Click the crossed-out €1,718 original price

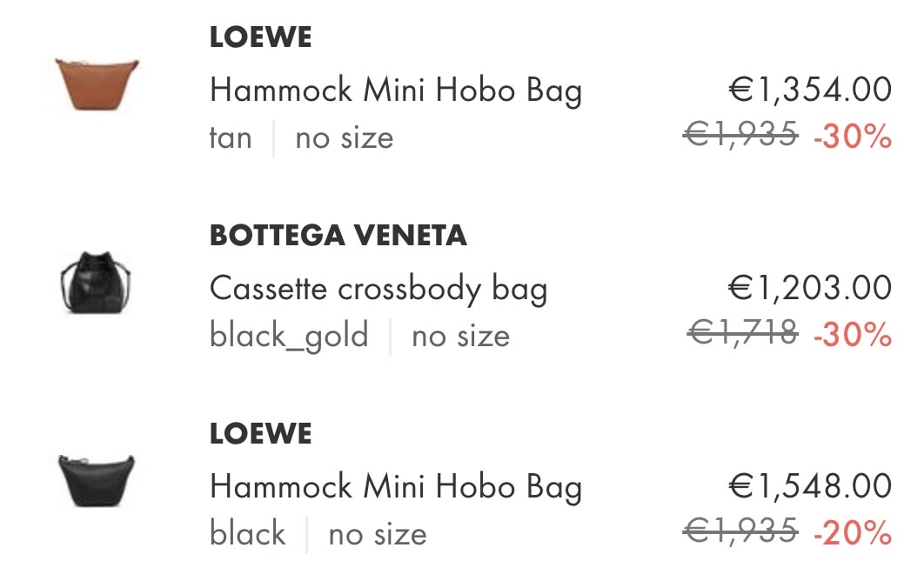(742, 332)
